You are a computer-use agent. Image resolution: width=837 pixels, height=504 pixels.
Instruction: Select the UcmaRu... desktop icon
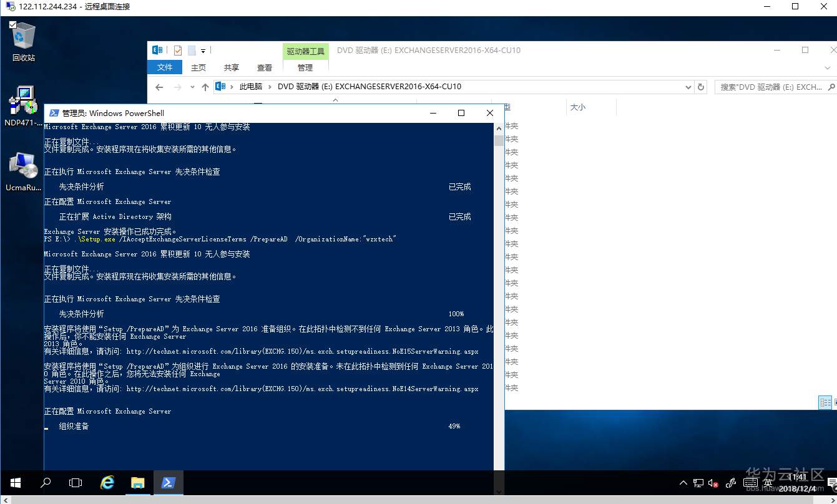(x=24, y=172)
